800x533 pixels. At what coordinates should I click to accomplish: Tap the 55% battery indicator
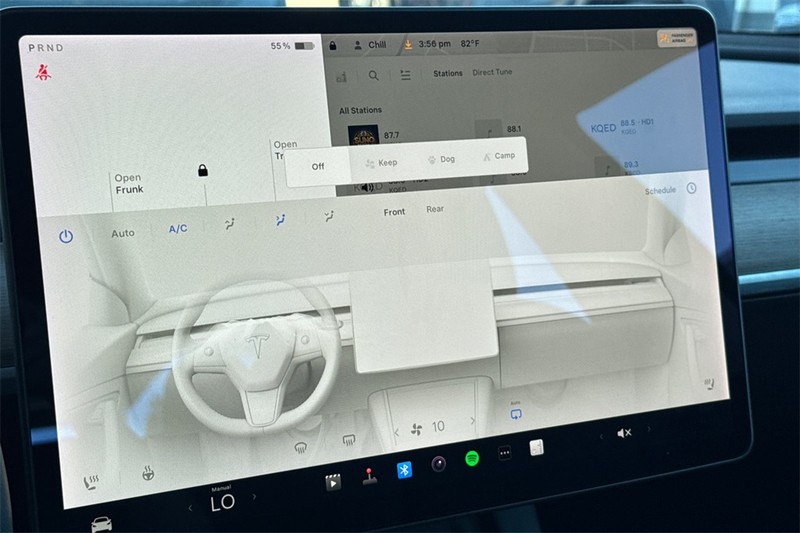[292, 46]
